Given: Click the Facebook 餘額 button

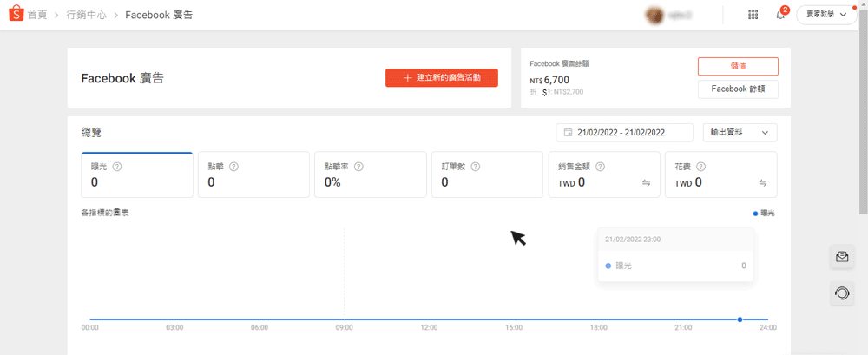Looking at the screenshot, I should [x=738, y=89].
